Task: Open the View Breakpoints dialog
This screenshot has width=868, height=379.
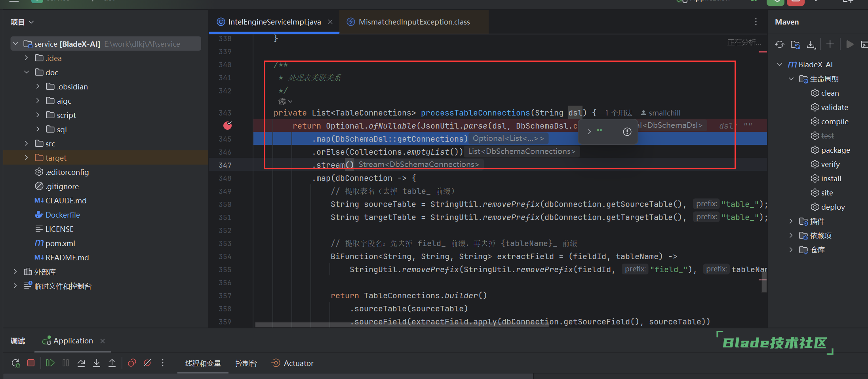Action: coord(132,363)
